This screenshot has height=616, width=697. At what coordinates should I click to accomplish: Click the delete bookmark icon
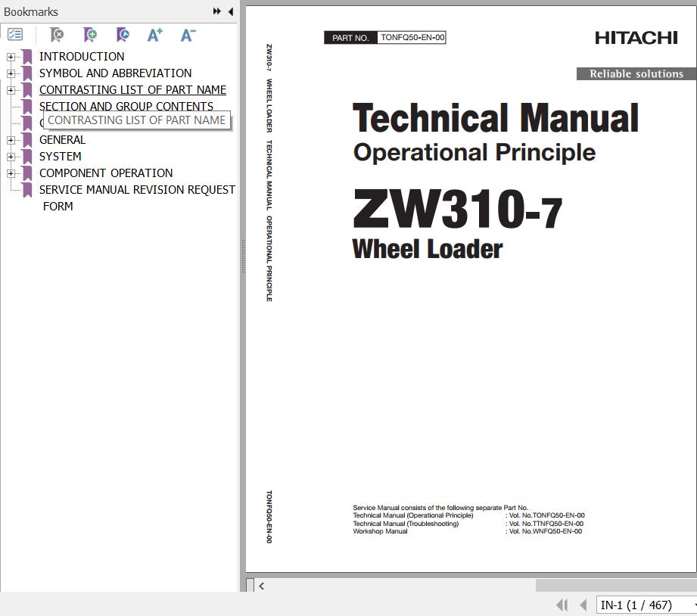tap(57, 34)
